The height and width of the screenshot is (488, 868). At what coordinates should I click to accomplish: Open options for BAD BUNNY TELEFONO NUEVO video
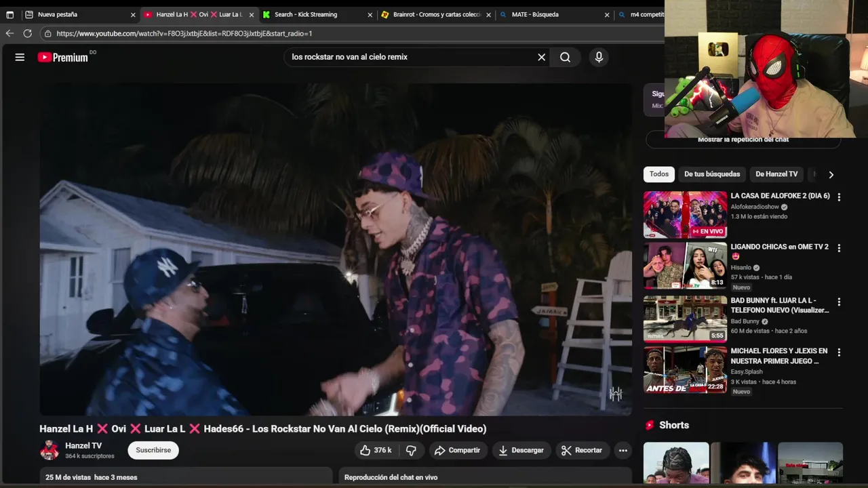click(839, 302)
